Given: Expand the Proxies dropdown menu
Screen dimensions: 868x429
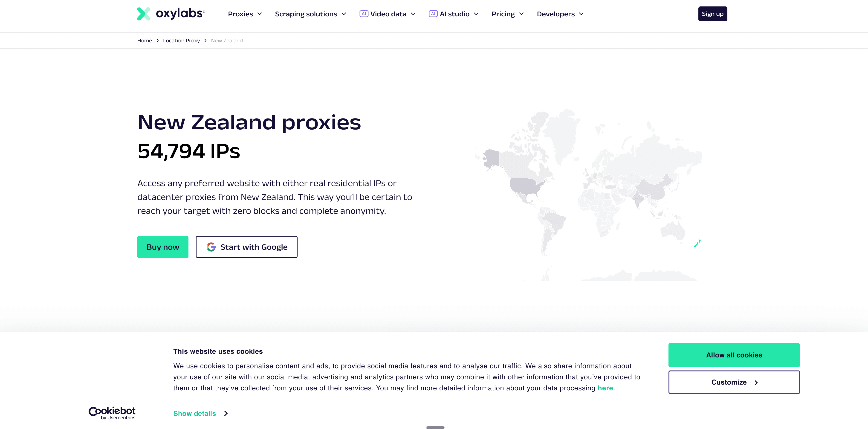Looking at the screenshot, I should tap(245, 14).
